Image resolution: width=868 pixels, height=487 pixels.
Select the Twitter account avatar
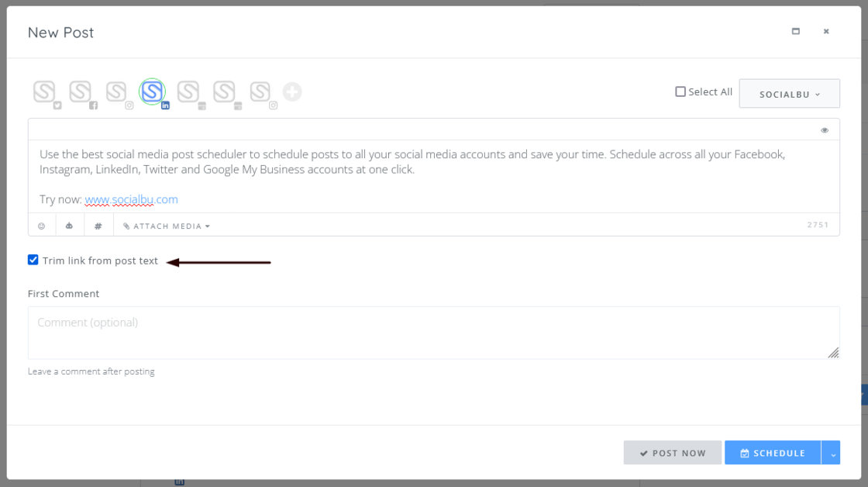pos(44,92)
